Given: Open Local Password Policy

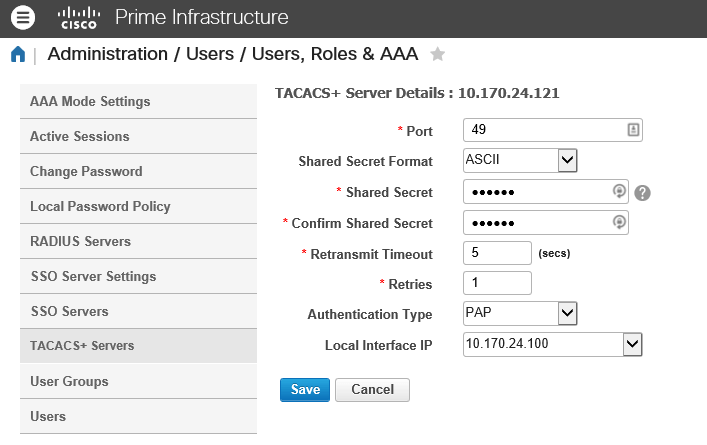Looking at the screenshot, I should (x=138, y=206).
